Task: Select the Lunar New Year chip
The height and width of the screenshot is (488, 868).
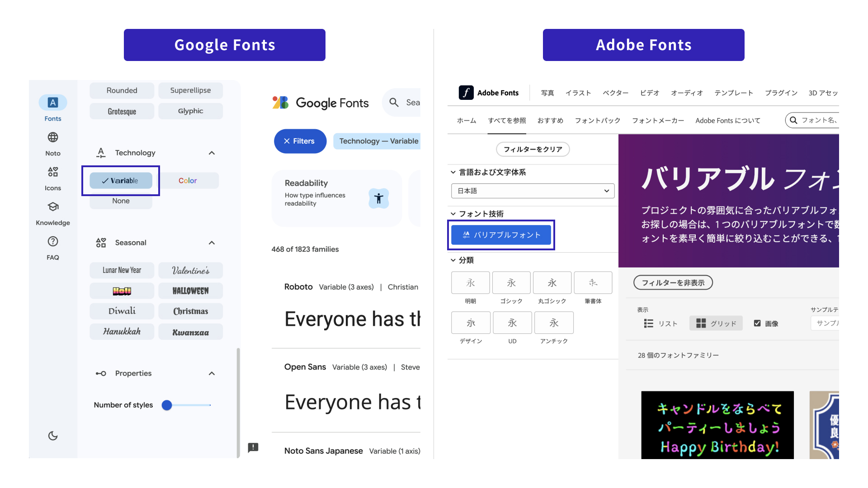Action: point(122,270)
